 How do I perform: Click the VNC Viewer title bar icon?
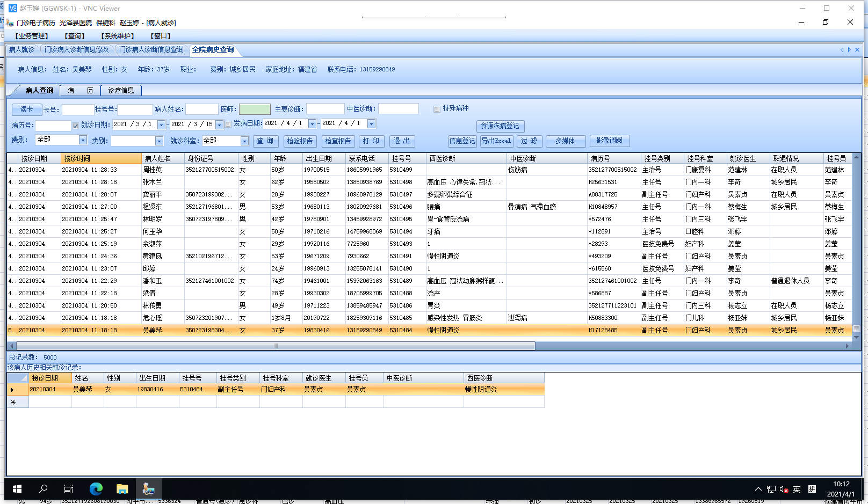pyautogui.click(x=13, y=8)
